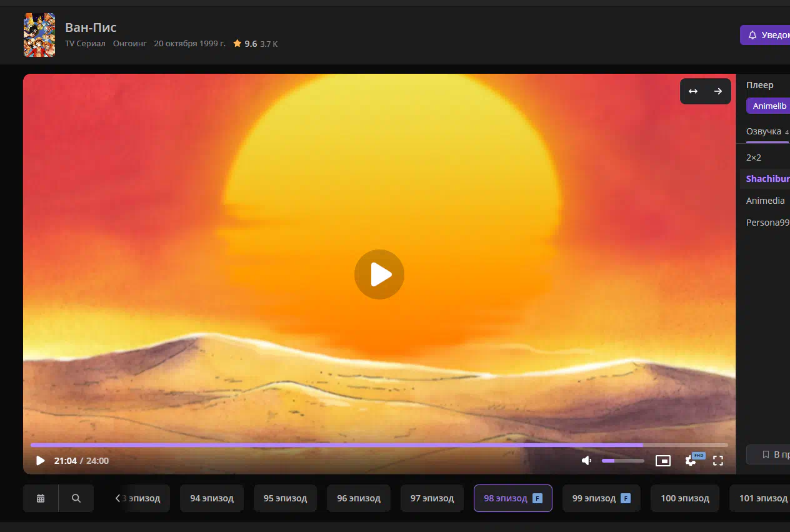Open episode search magnifier icon

pyautogui.click(x=76, y=498)
